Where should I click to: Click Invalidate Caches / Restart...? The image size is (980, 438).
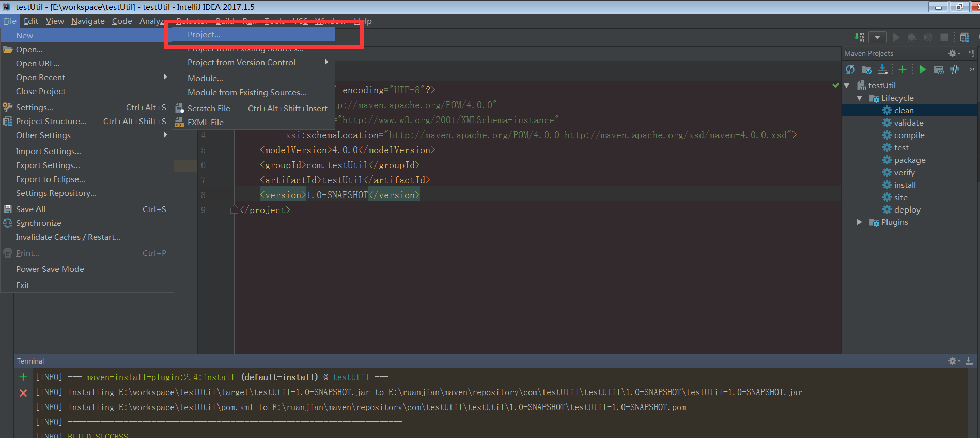87,237
